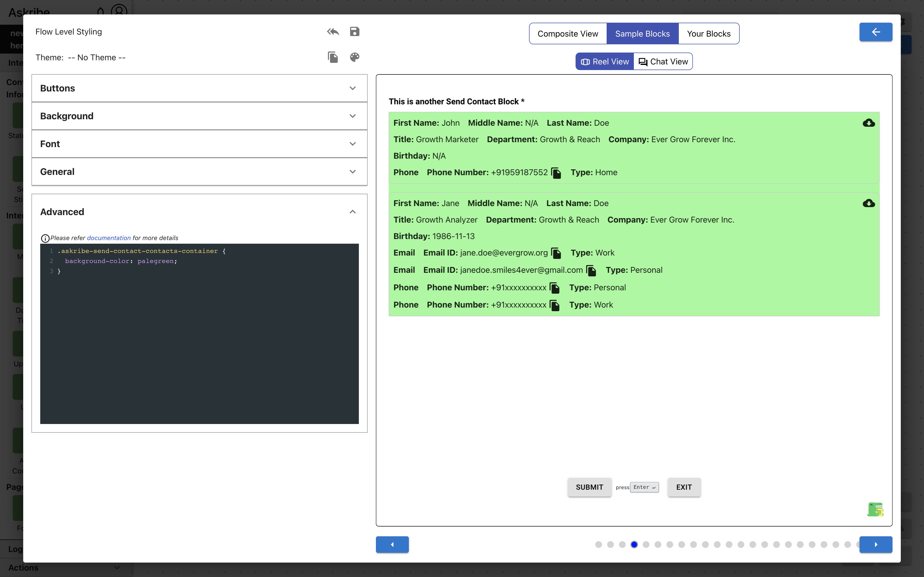Switch to Chat View
The height and width of the screenshot is (577, 924).
663,62
